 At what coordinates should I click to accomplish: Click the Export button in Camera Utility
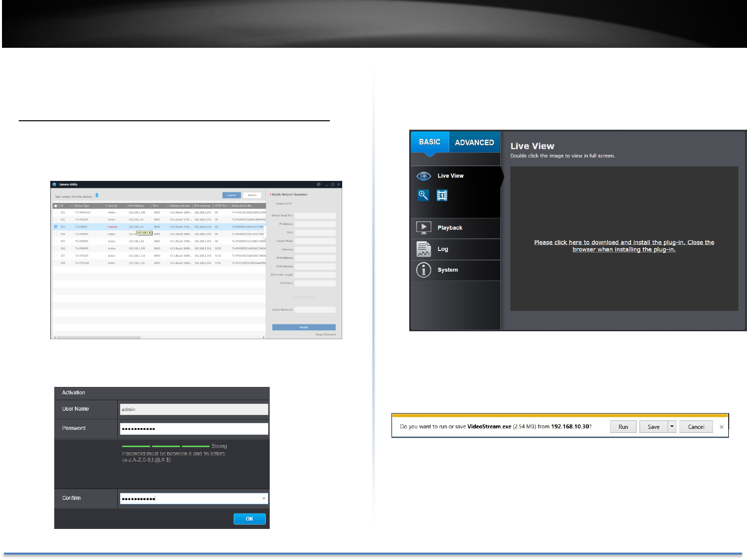[232, 195]
